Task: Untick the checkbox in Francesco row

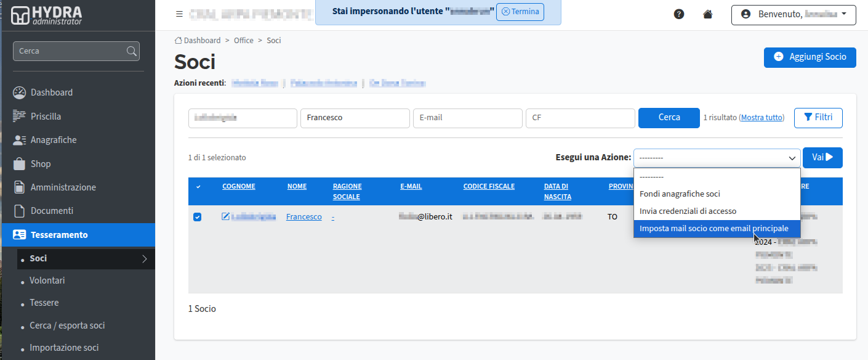Action: click(197, 217)
